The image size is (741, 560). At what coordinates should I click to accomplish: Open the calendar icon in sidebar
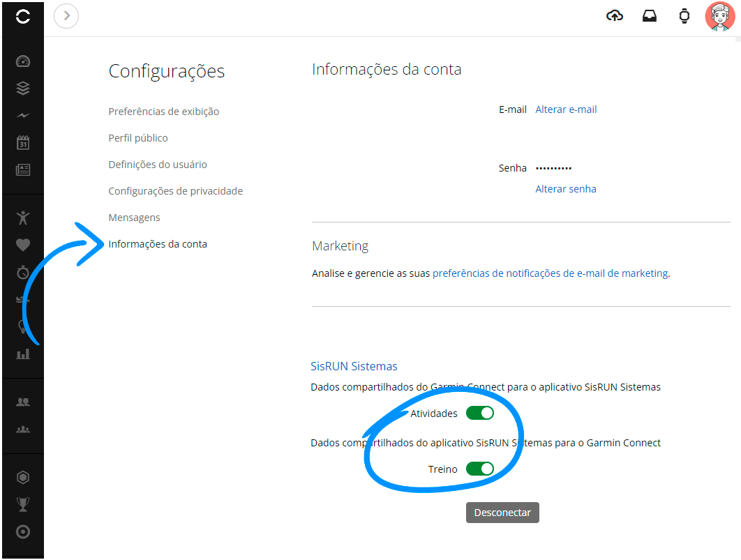[x=23, y=142]
